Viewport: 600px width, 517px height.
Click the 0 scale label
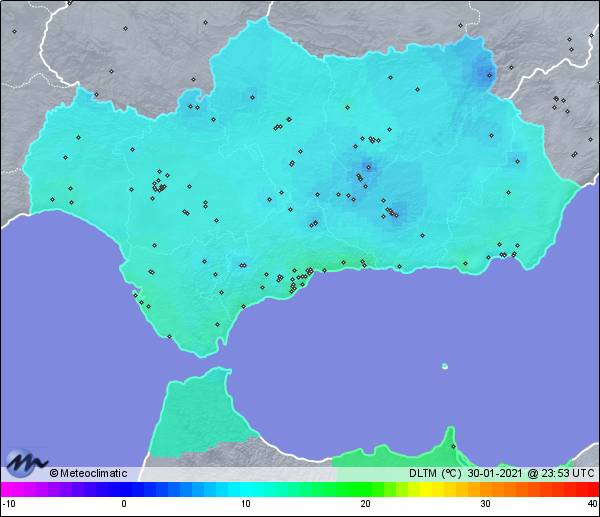[124, 503]
